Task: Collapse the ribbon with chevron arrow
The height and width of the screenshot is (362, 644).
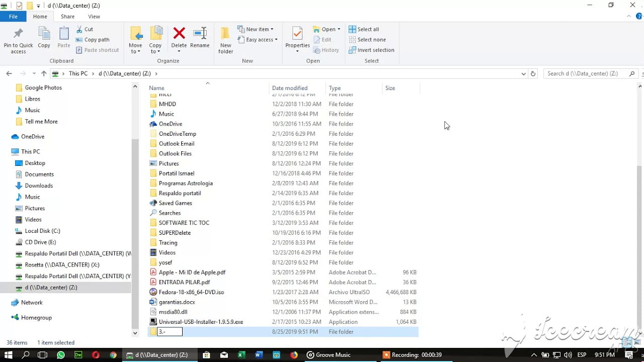Action: 630,17
